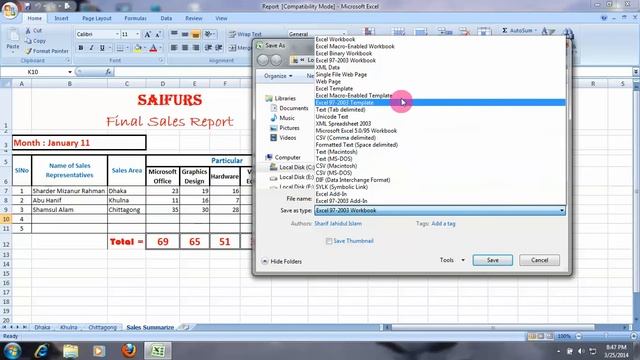Select Local Disk (C:) in navigation pane

[292, 167]
